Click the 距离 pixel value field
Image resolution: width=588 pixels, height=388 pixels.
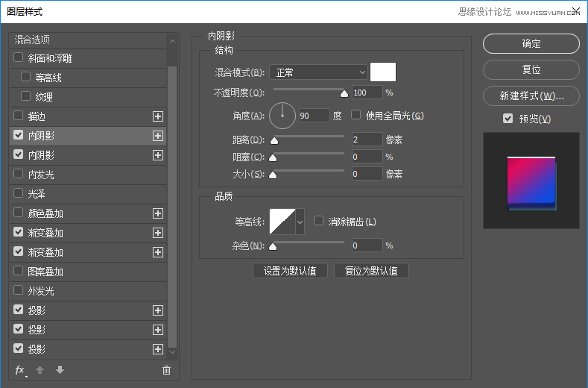[367, 140]
